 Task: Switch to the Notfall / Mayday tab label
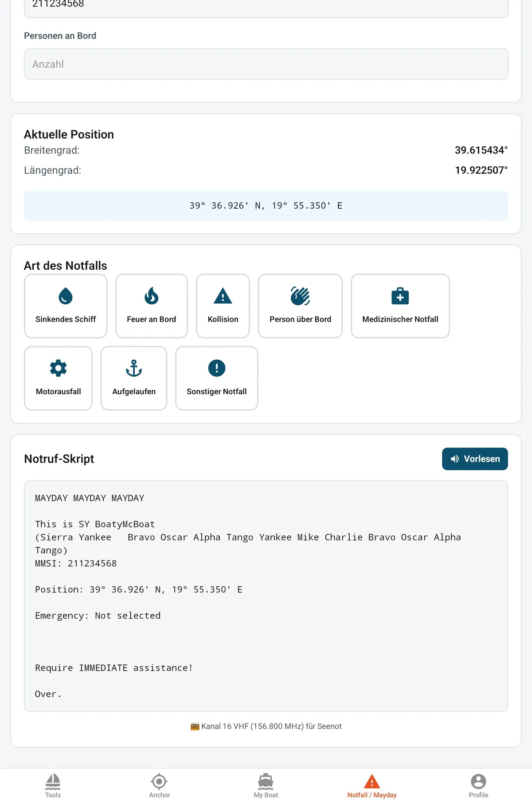pos(372,795)
